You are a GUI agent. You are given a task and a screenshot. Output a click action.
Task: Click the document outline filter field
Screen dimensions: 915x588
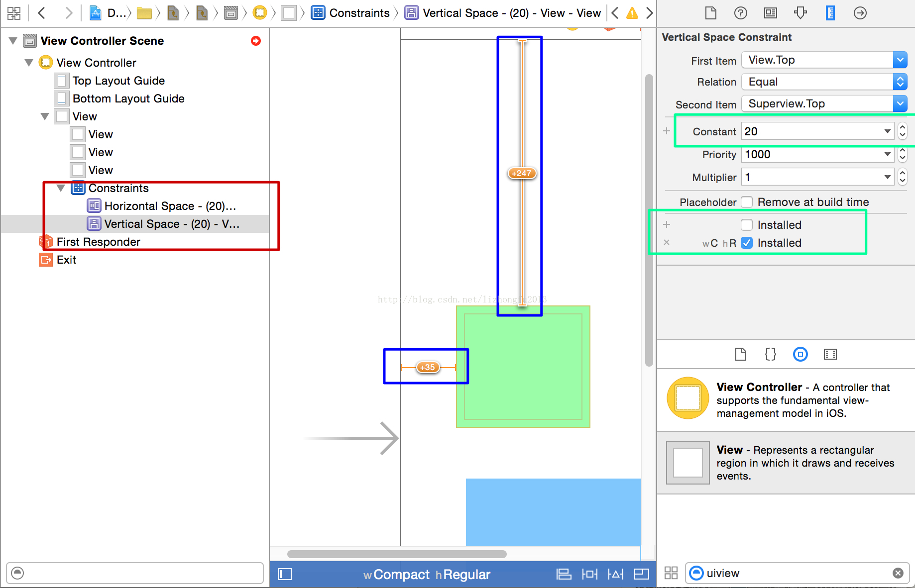tap(135, 573)
